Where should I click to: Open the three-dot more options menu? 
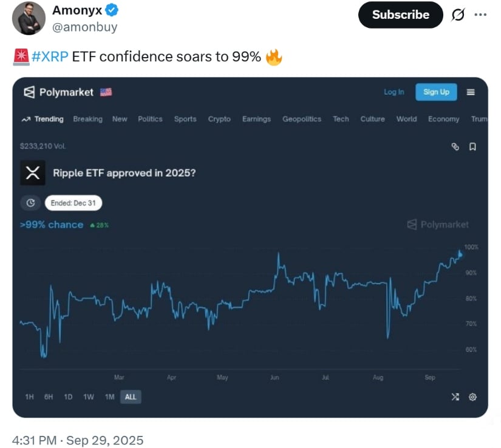tap(480, 15)
